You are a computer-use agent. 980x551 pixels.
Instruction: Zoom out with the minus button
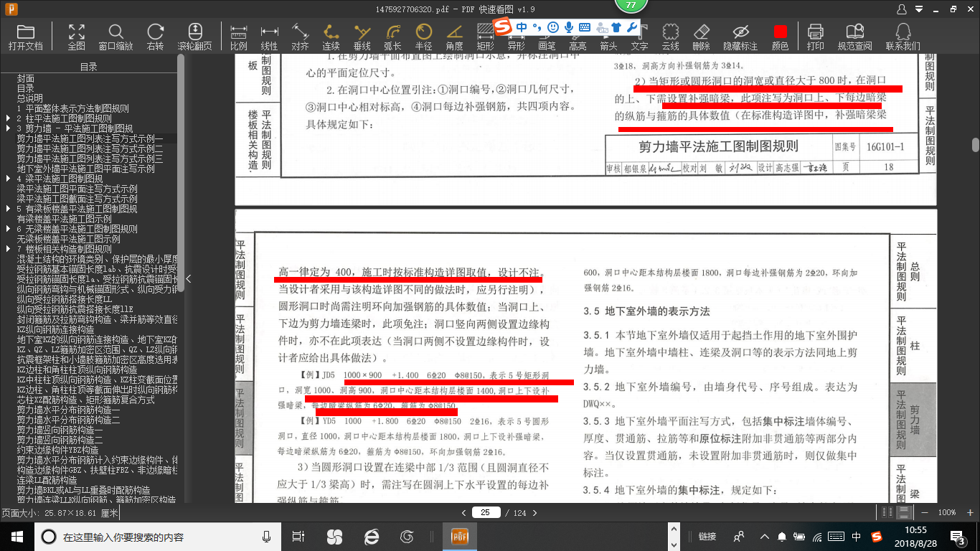pyautogui.click(x=925, y=512)
